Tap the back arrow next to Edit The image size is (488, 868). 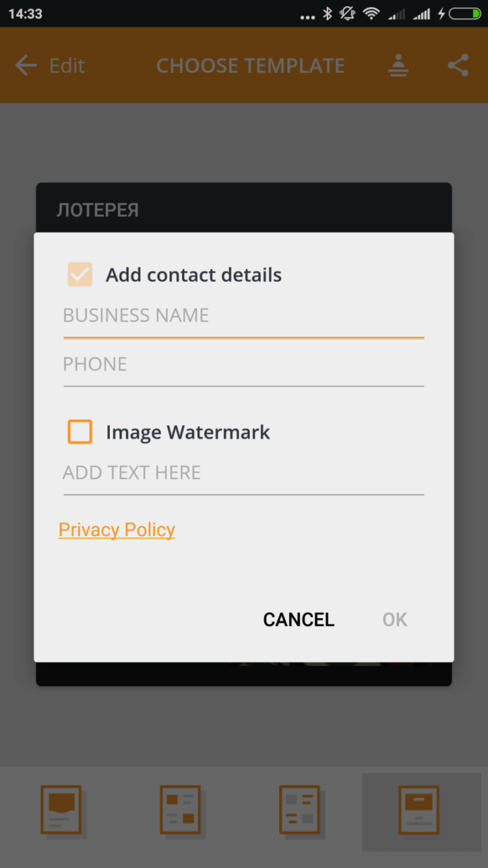25,65
